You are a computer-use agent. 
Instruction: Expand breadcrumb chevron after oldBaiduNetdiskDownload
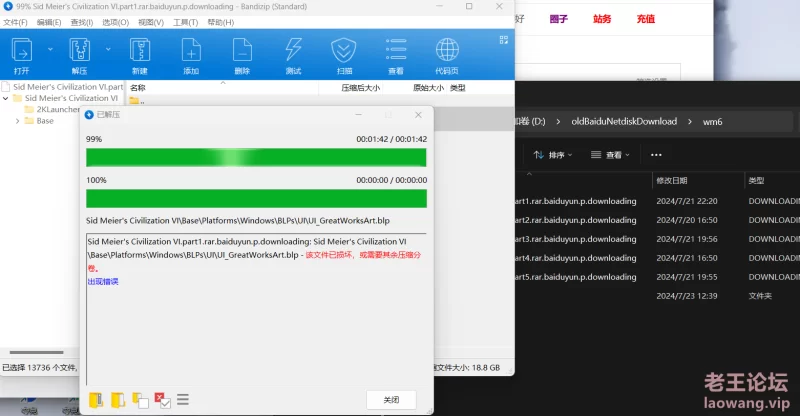[690, 121]
